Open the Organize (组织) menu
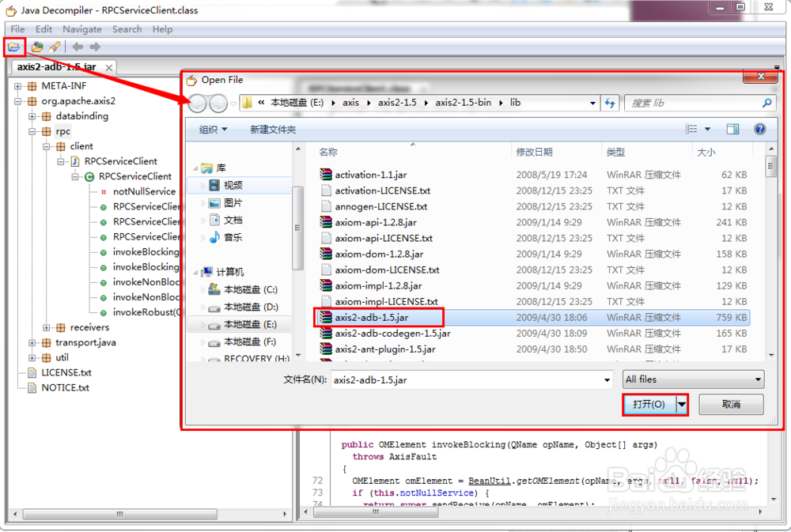The width and height of the screenshot is (791, 532). click(213, 130)
